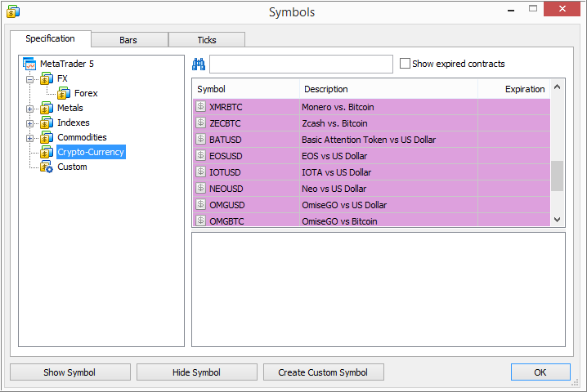587x392 pixels.
Task: Select the IOTUSD symbol name
Action: (x=225, y=172)
